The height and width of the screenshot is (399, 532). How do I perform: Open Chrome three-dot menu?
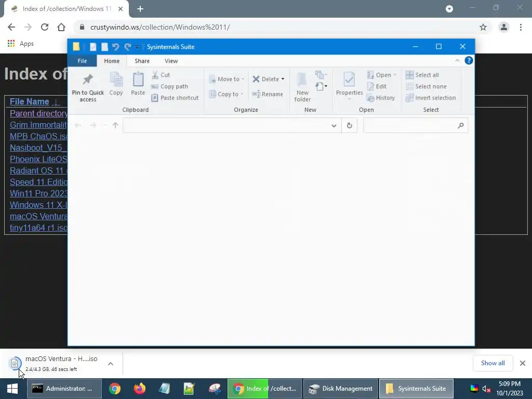point(521,27)
